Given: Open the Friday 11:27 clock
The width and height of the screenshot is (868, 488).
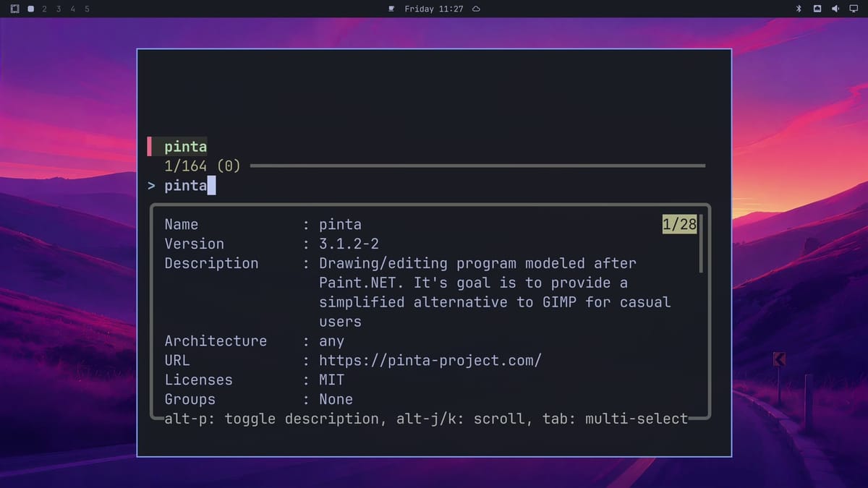Looking at the screenshot, I should point(434,9).
